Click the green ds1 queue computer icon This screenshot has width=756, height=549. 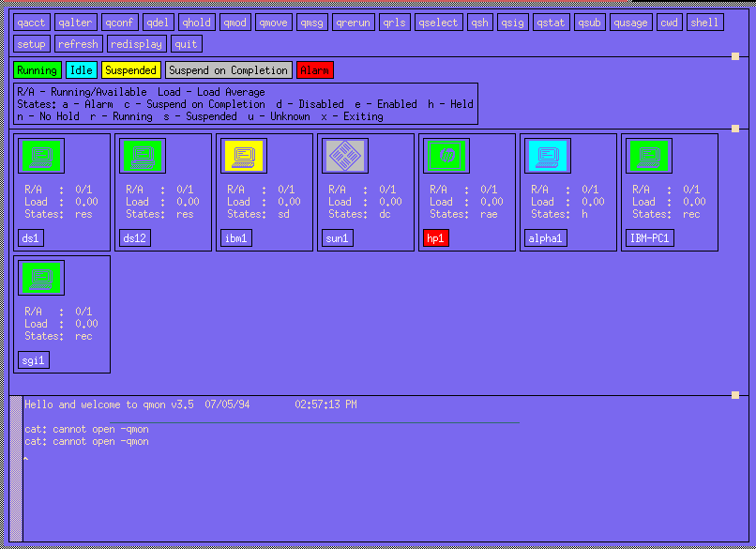click(x=41, y=156)
